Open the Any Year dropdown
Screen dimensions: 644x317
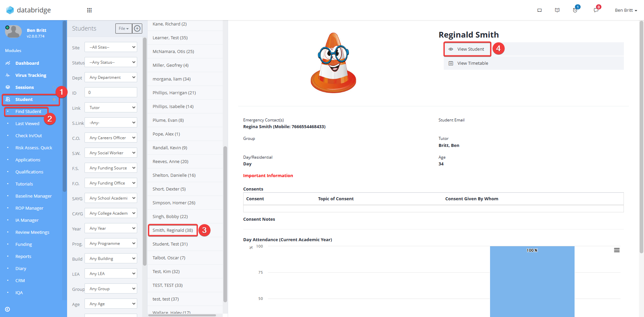click(111, 228)
